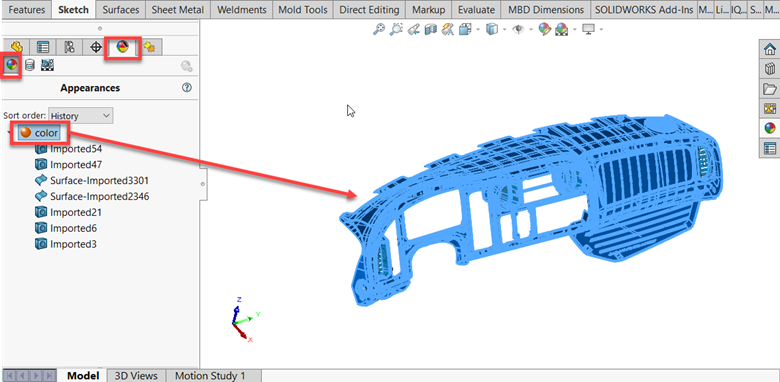Viewport: 780px width, 382px height.
Task: Collapse the color appearance tree node
Action: click(x=9, y=133)
